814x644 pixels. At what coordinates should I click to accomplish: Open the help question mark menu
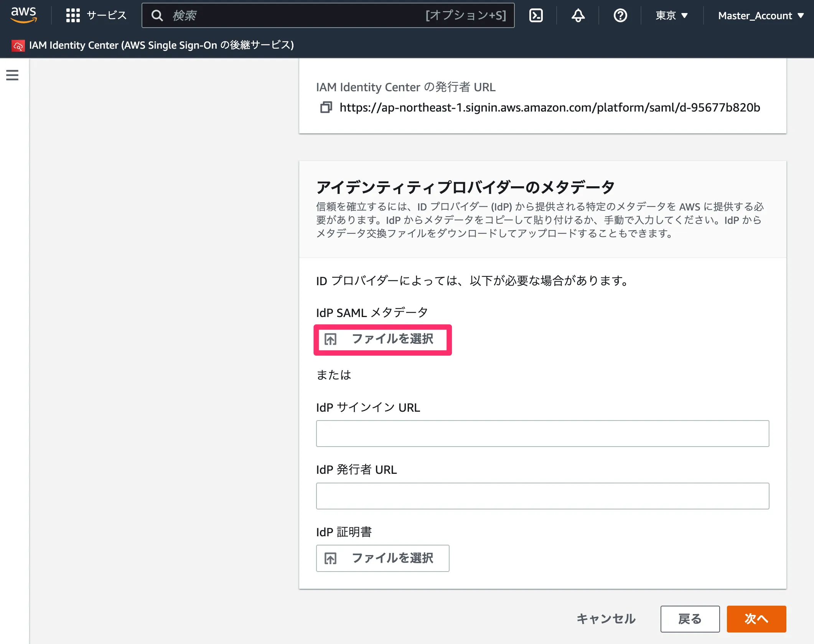[620, 15]
